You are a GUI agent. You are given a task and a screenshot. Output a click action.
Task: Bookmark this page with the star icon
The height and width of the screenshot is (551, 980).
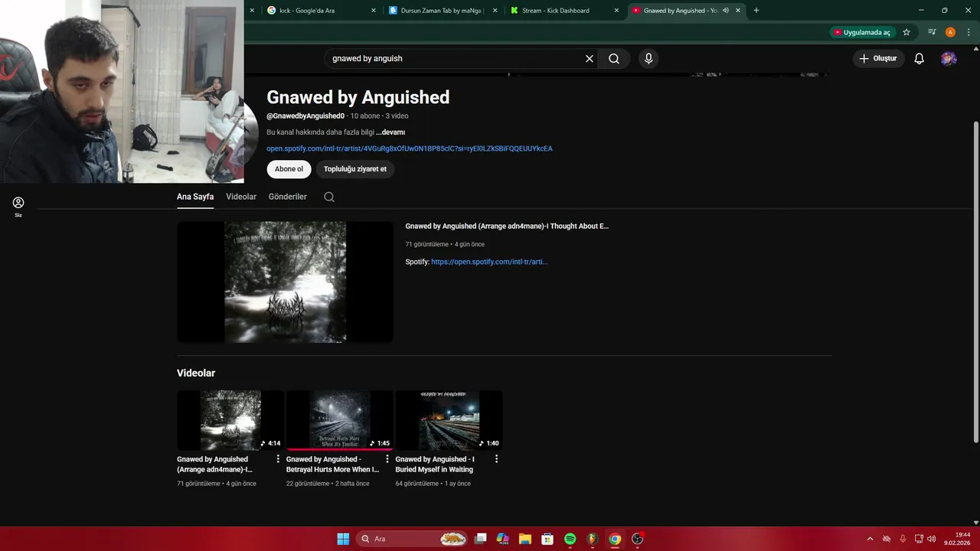coord(906,32)
